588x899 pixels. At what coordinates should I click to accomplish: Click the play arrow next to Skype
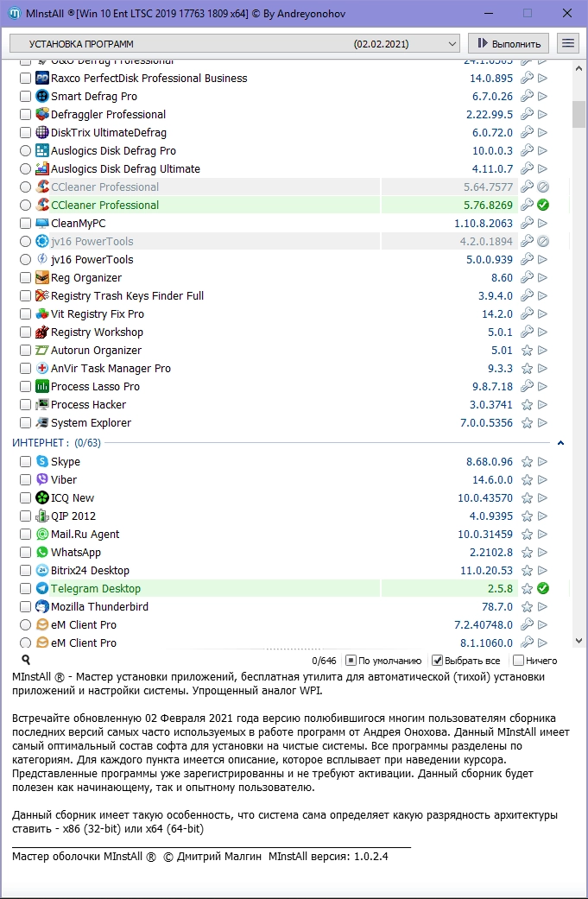[543, 461]
